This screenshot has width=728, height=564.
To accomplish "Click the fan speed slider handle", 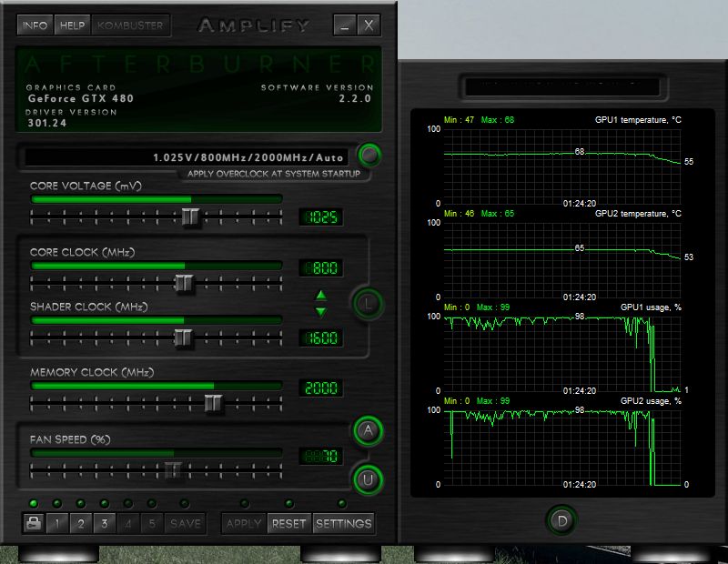I will coord(174,469).
